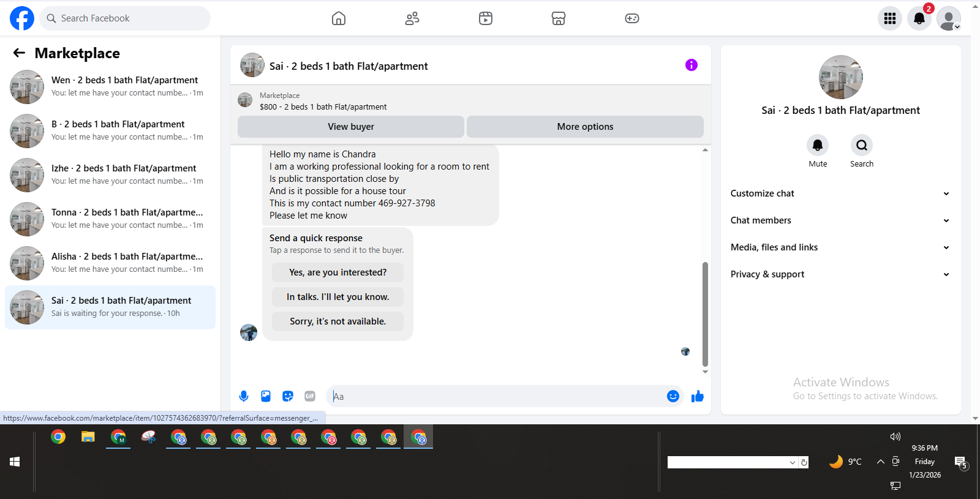This screenshot has height=499, width=980.
Task: Click the large listing photo in right panel
Action: click(x=841, y=77)
